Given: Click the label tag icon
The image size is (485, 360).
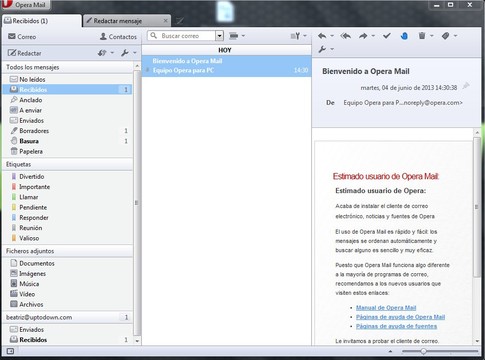Looking at the screenshot, I should tap(446, 36).
